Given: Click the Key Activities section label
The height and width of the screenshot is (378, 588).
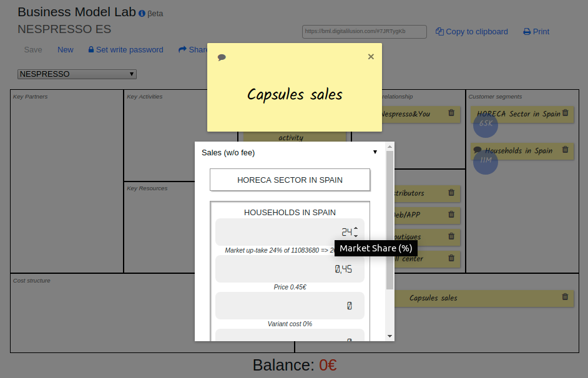Looking at the screenshot, I should 145,97.
